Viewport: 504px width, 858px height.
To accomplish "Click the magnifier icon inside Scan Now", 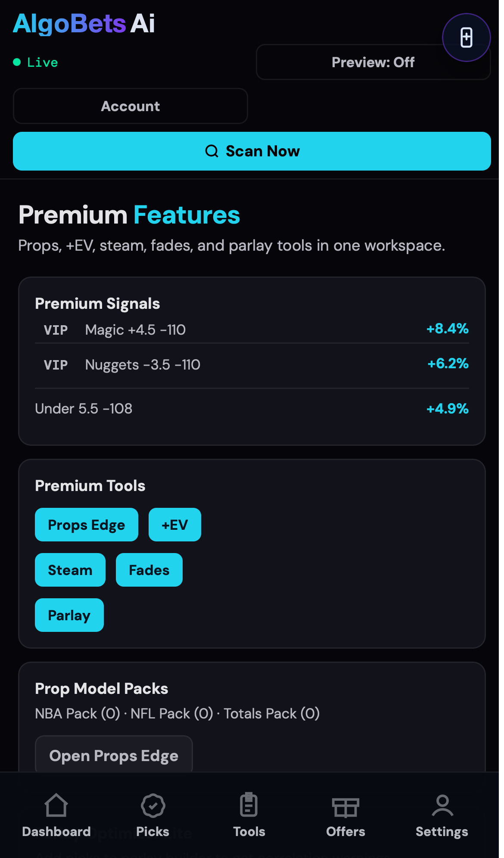I will pyautogui.click(x=212, y=151).
